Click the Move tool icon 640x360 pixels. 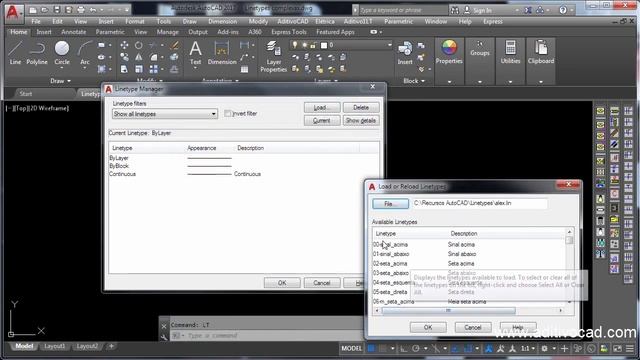(x=124, y=45)
